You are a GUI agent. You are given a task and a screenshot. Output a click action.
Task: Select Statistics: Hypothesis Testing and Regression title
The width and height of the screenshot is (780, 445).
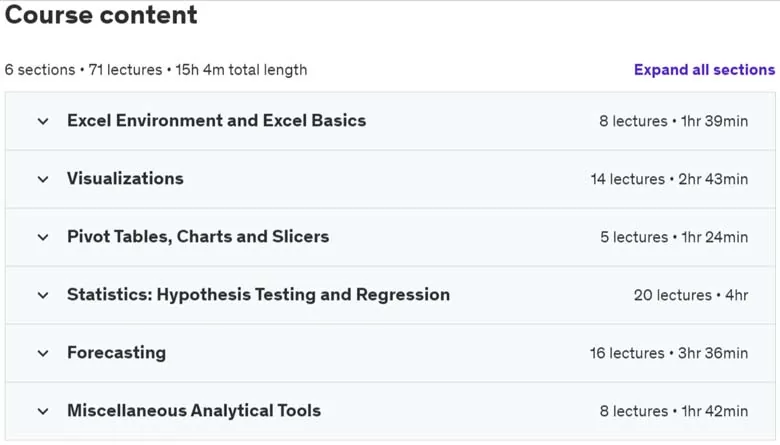(258, 295)
